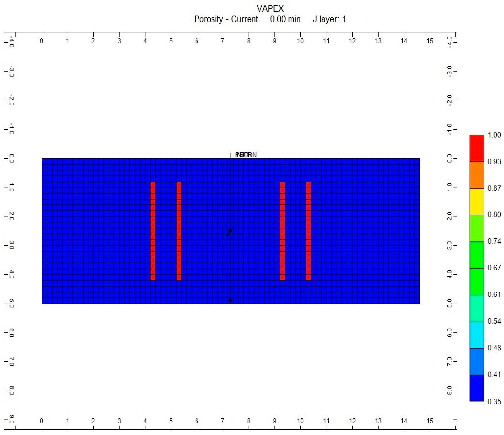
Task: Click the 0.35 legend minimum value label
Action: (494, 401)
